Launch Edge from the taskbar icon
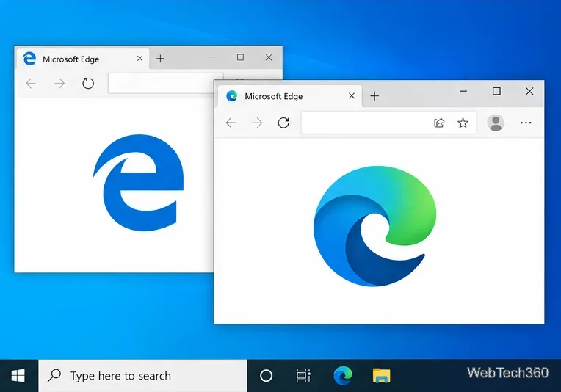This screenshot has width=561, height=392. 343,375
